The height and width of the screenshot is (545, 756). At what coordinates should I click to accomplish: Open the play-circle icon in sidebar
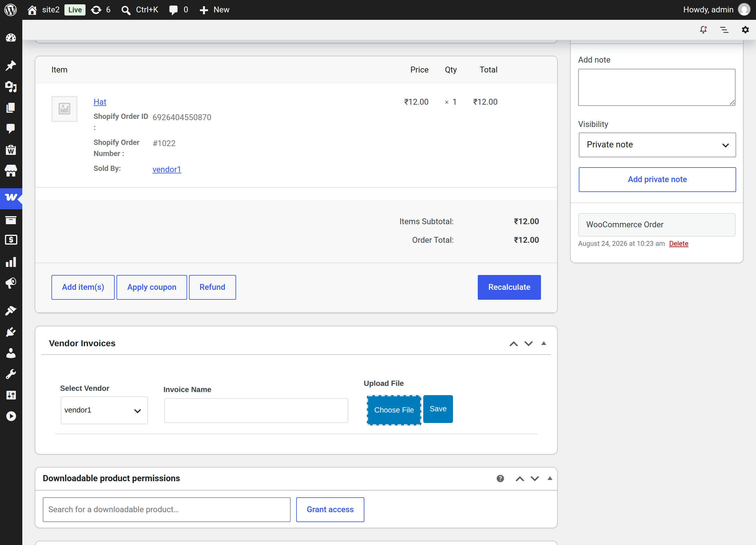tap(11, 416)
